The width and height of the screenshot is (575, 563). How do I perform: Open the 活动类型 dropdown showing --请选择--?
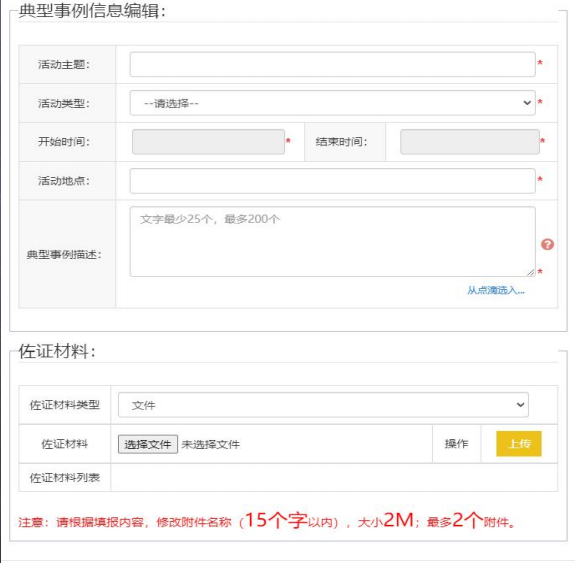click(x=332, y=103)
